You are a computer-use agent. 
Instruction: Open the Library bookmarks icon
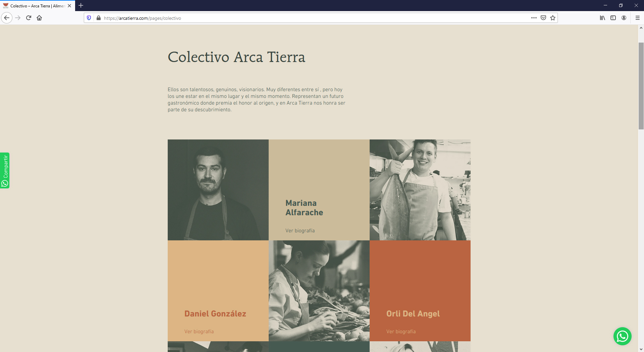click(602, 18)
